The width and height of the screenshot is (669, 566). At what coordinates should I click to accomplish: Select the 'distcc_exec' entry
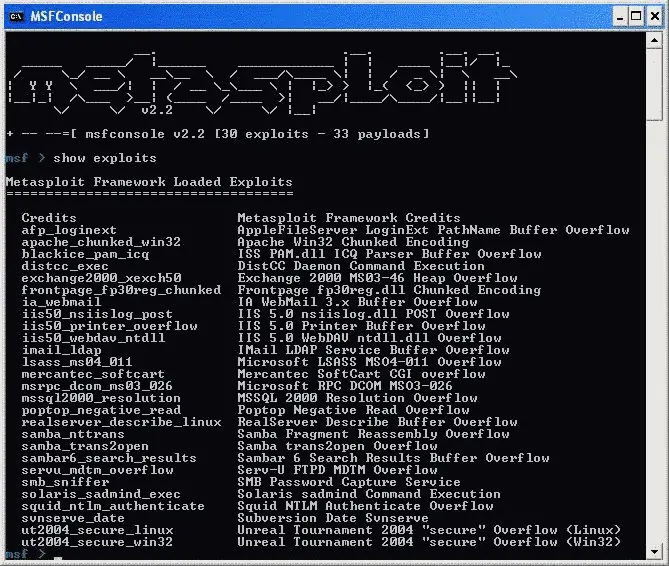tap(65, 266)
